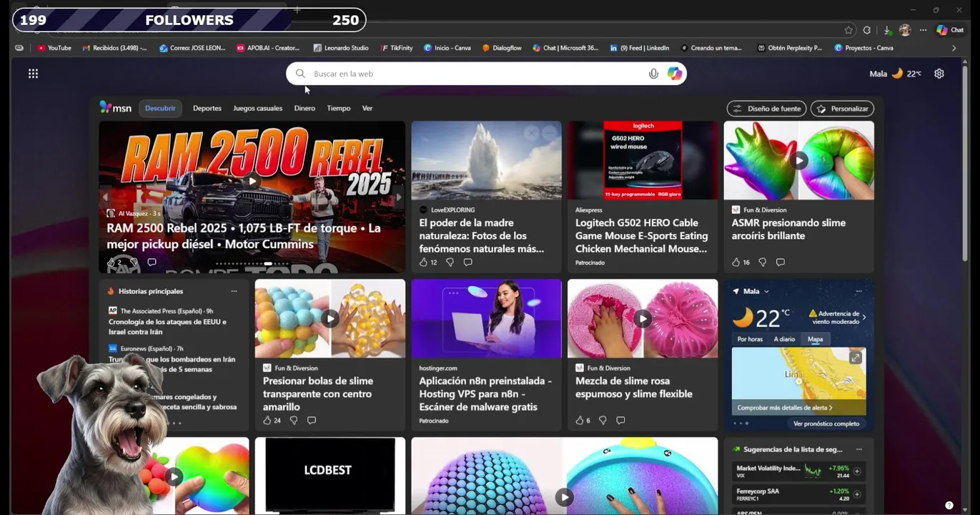Viewport: 980px width, 515px height.
Task: Select the Juegos casuales tab
Action: coord(257,108)
